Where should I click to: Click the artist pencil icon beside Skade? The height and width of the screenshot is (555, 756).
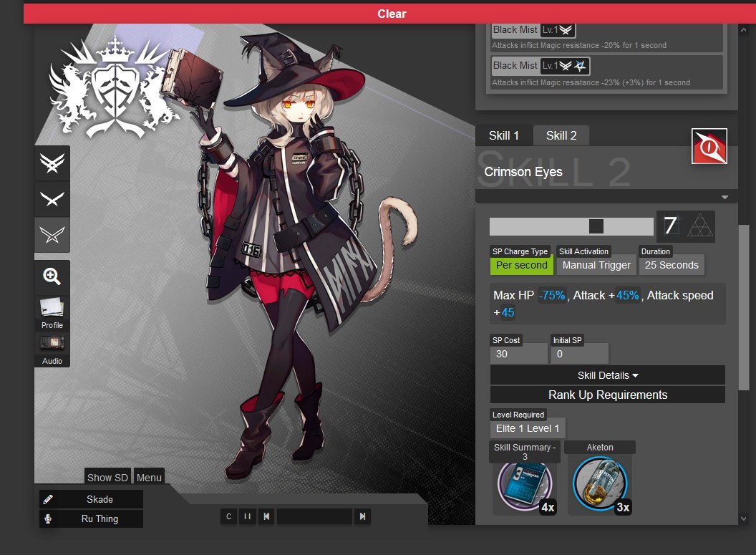click(48, 499)
